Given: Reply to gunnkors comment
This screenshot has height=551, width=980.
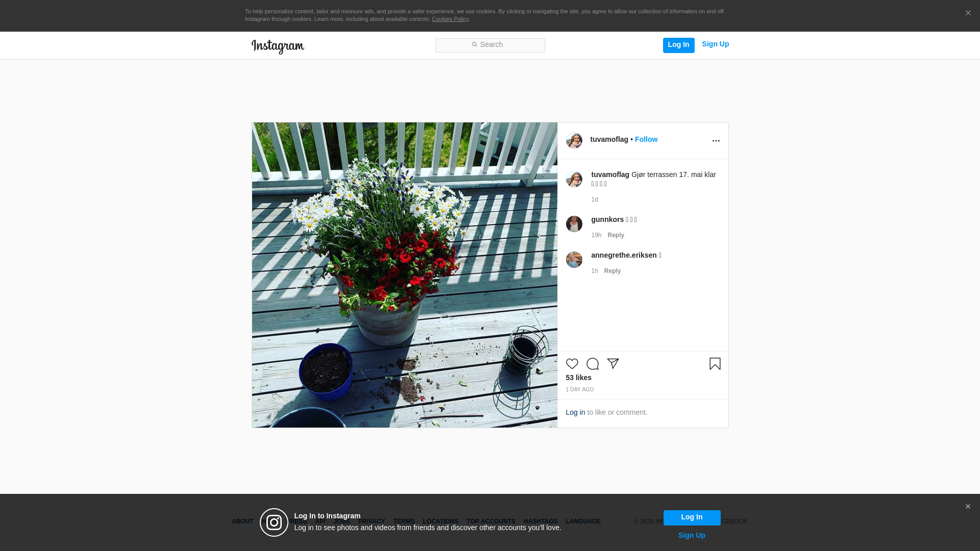Looking at the screenshot, I should click(616, 235).
